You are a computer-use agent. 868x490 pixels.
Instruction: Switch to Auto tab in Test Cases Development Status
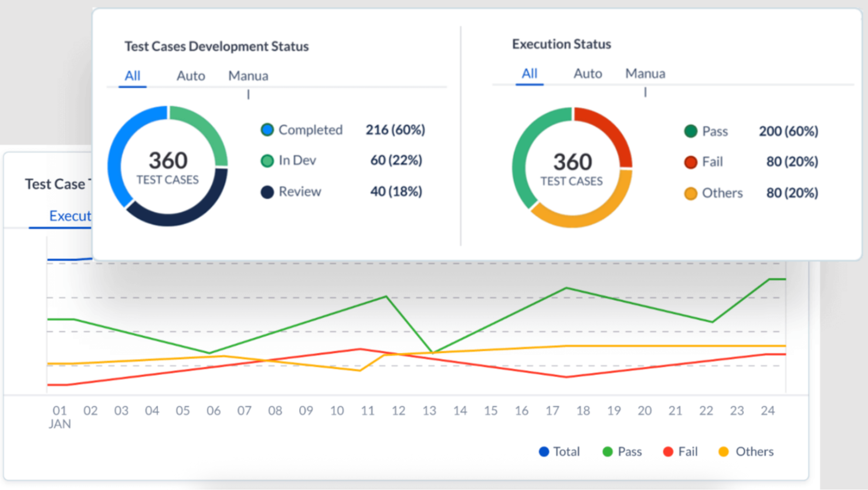[190, 76]
